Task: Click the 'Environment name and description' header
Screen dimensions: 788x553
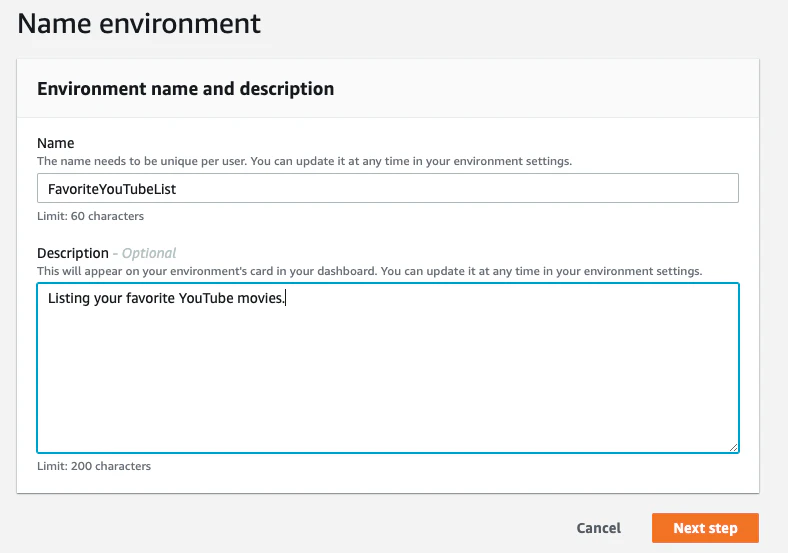Action: [185, 89]
